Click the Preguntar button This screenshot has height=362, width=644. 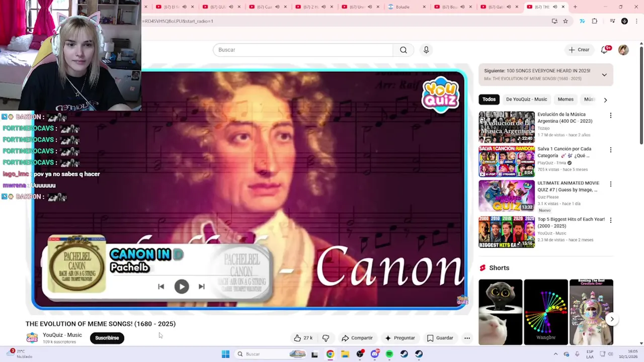400,338
